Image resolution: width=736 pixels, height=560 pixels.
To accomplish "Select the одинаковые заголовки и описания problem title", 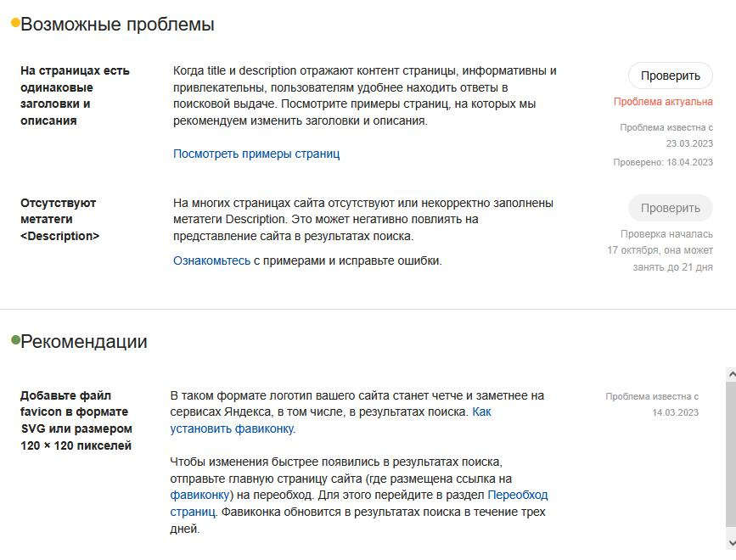I will click(75, 95).
